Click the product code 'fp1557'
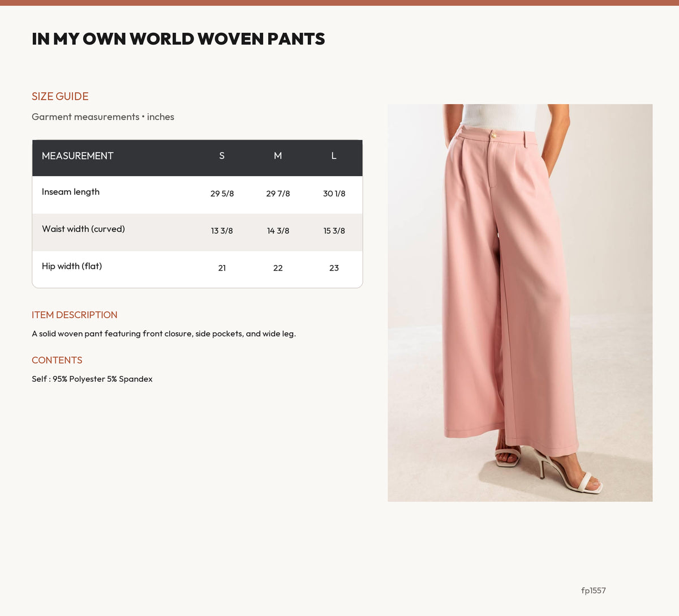Viewport: 679px width, 616px height. point(594,591)
